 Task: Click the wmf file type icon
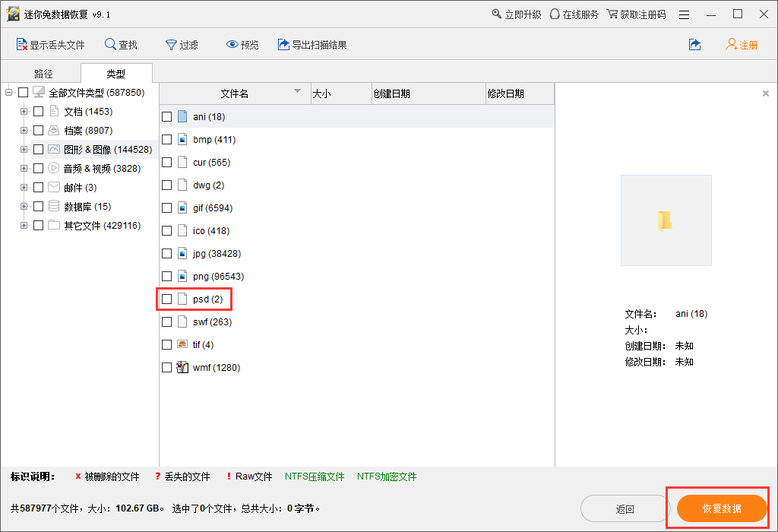(x=182, y=367)
